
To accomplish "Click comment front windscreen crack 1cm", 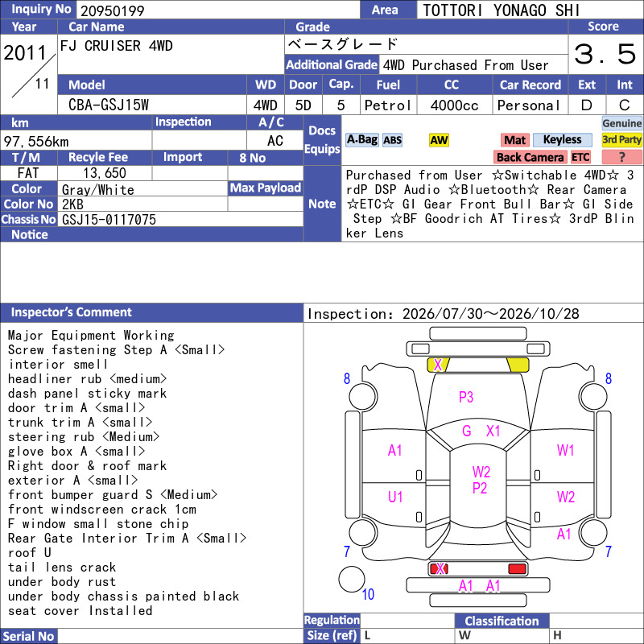I will [102, 510].
